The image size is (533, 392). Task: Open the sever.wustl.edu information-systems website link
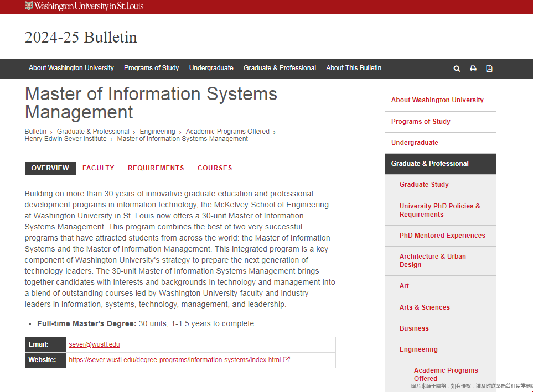175,360
